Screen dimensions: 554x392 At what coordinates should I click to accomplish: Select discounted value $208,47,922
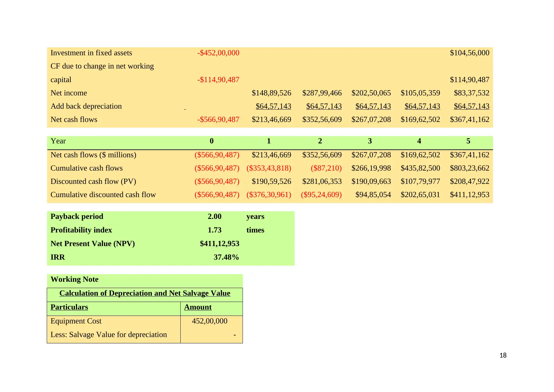pos(470,181)
